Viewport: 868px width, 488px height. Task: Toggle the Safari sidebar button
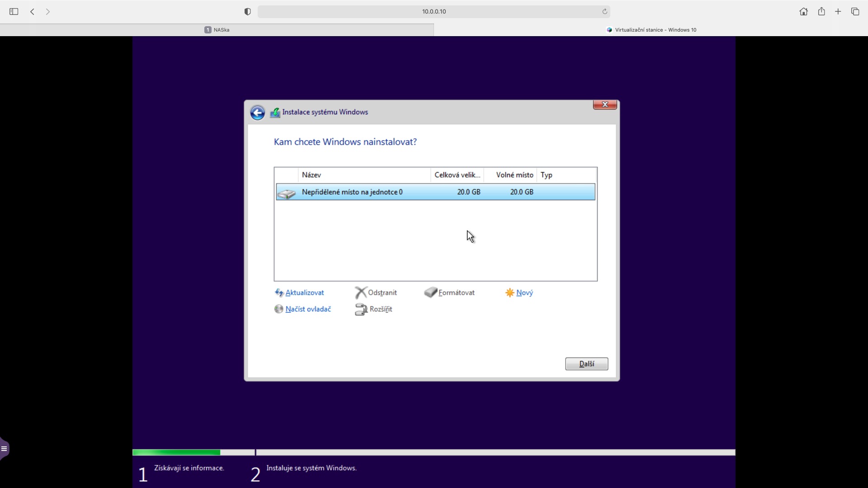14,12
